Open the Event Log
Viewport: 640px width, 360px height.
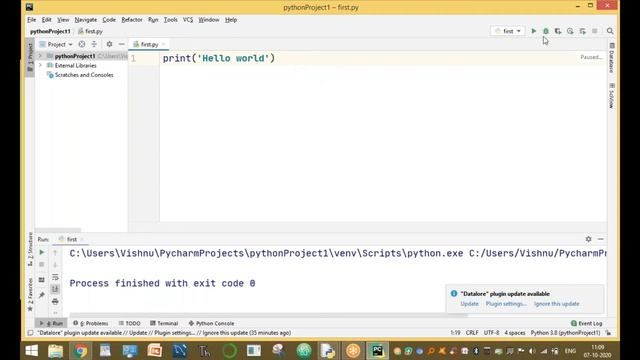pos(587,323)
